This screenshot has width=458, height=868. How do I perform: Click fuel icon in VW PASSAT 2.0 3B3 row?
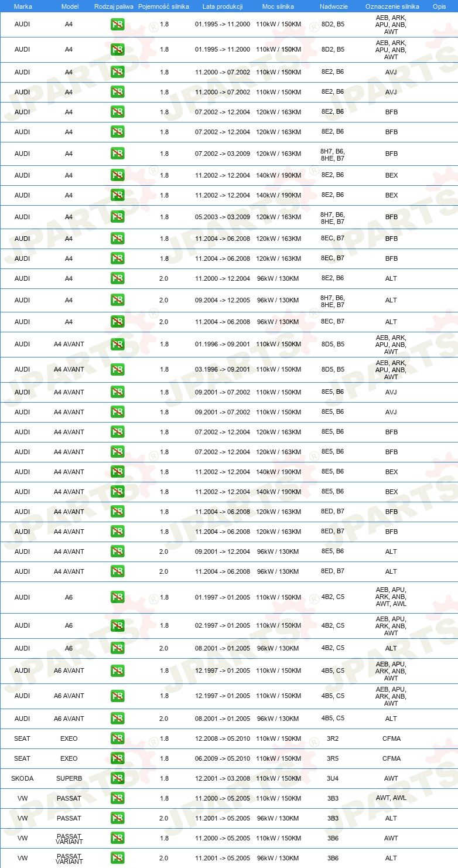(x=117, y=818)
